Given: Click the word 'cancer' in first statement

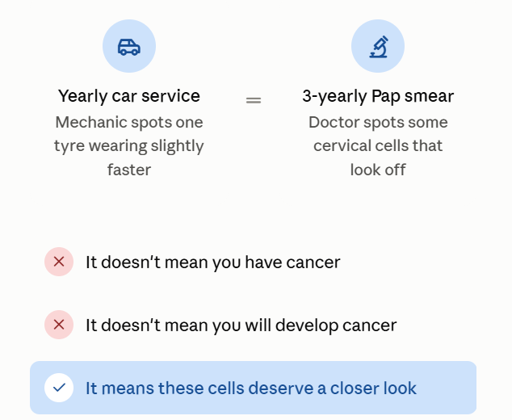Looking at the screenshot, I should point(313,262).
